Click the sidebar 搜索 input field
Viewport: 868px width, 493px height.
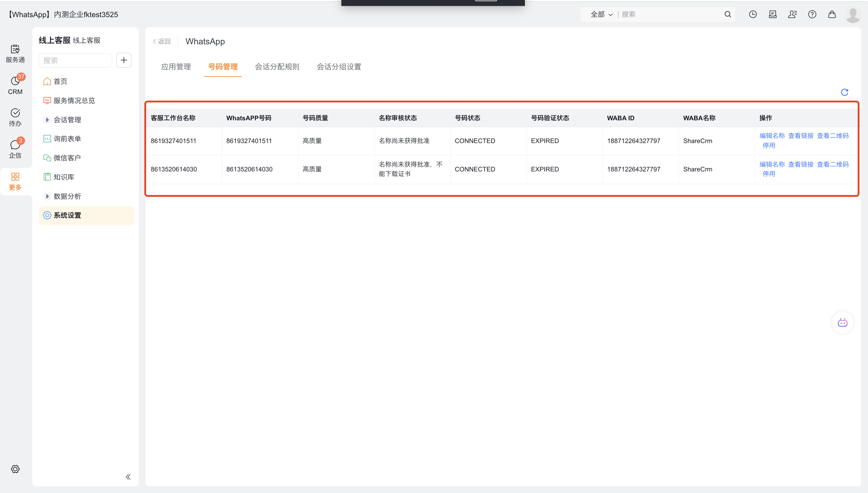[x=75, y=60]
